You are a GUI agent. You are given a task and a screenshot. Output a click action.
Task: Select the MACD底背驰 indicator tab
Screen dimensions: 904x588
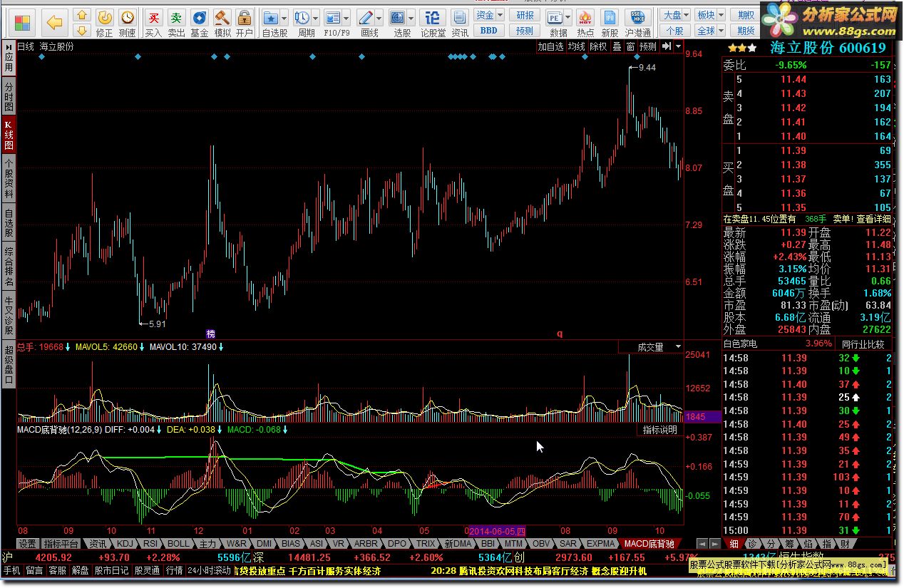point(649,543)
